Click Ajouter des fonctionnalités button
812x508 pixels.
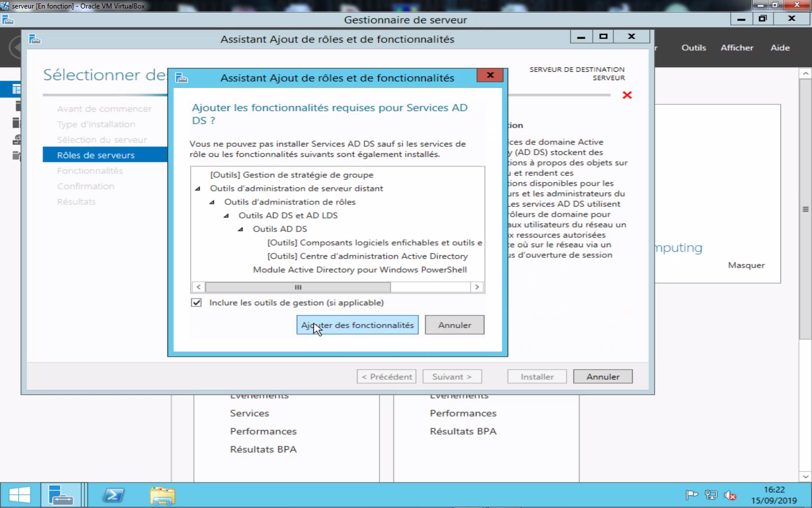click(x=358, y=325)
